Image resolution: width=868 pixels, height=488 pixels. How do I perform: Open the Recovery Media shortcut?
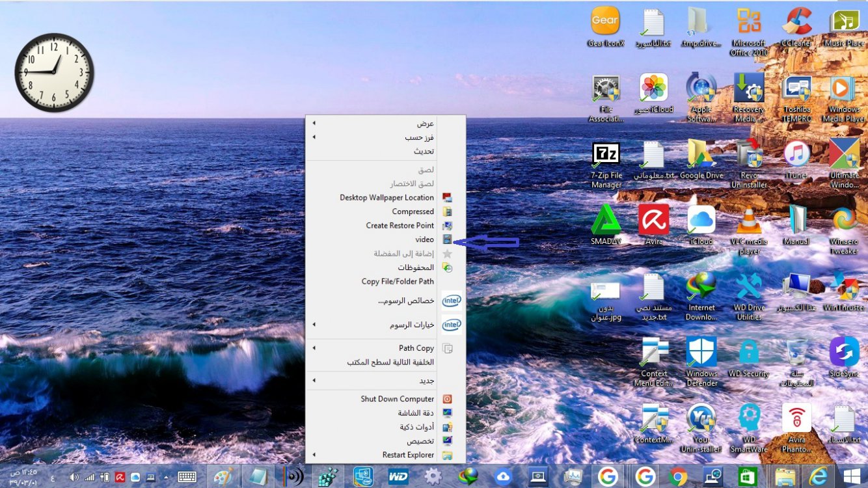(749, 98)
